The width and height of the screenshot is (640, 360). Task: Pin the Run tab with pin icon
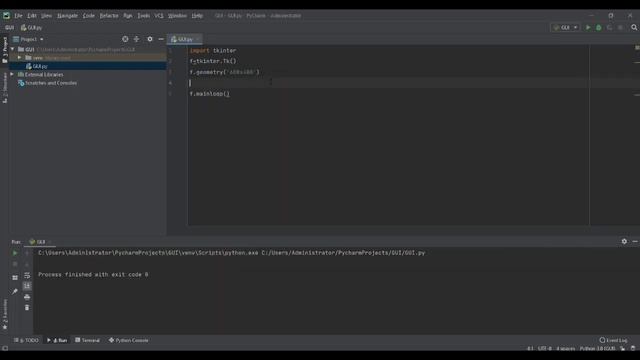[15, 291]
